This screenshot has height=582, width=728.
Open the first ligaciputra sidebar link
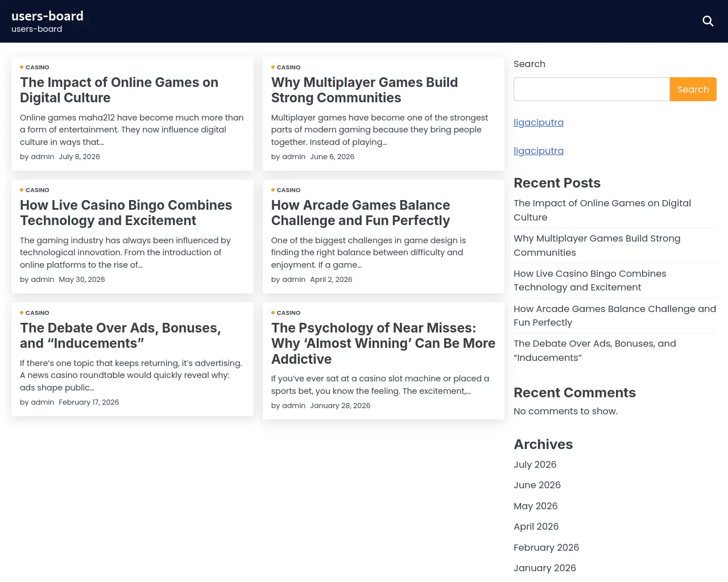(539, 122)
